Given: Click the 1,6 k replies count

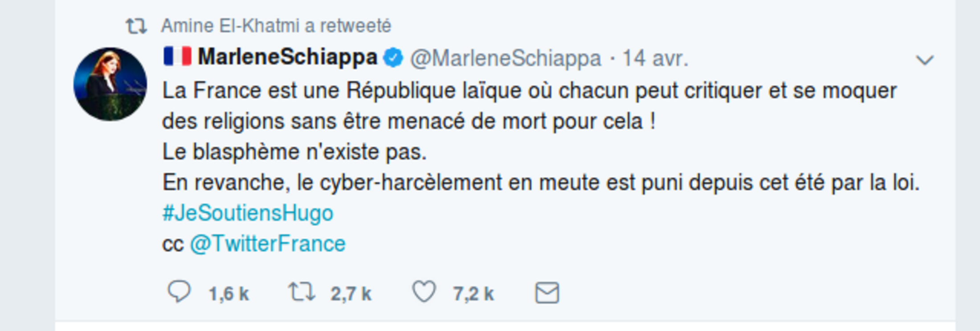Looking at the screenshot, I should coord(229,294).
